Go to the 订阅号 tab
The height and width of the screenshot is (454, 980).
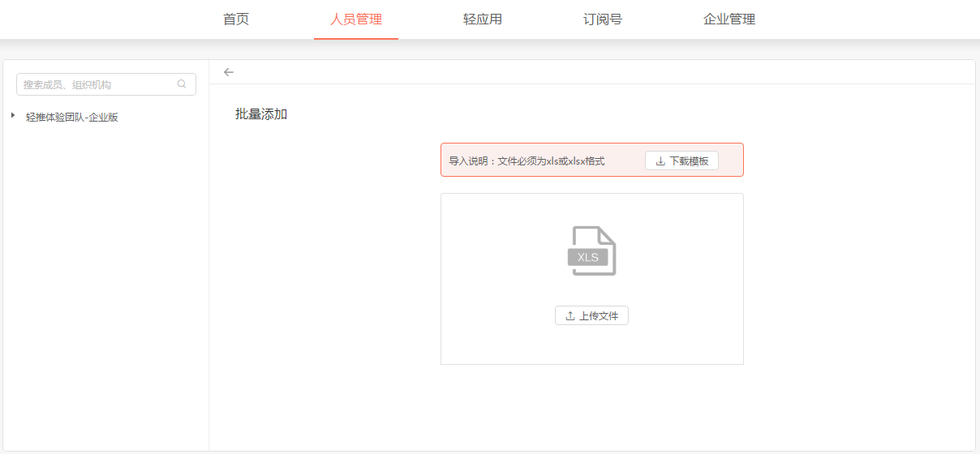603,19
